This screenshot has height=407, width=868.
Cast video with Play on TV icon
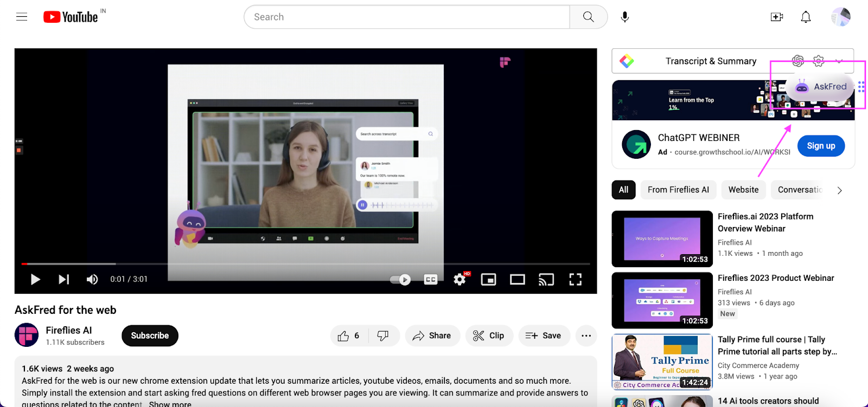click(546, 280)
